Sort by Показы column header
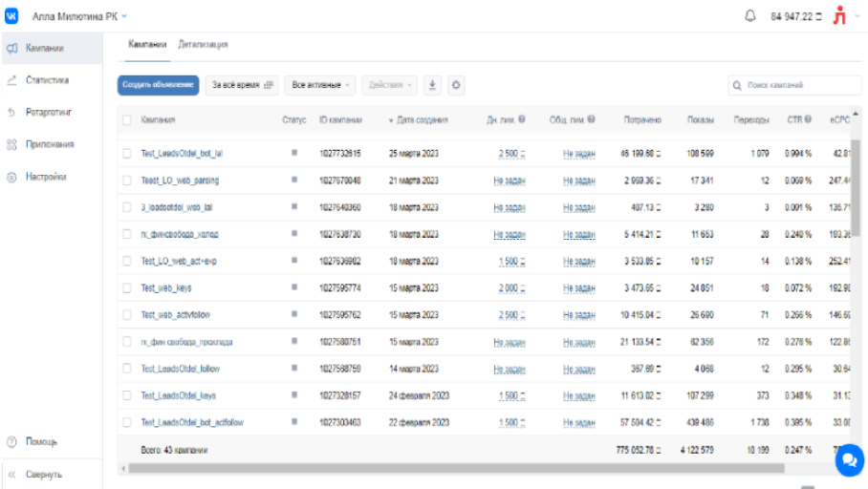The width and height of the screenshot is (868, 489). (x=701, y=120)
